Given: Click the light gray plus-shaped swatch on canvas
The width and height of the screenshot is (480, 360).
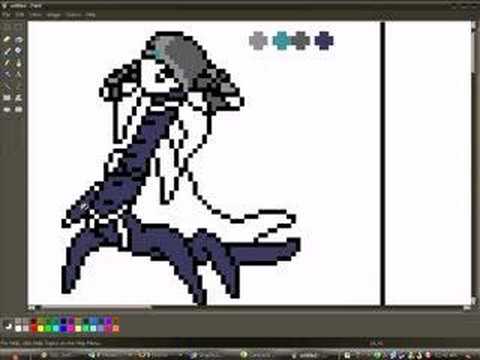Looking at the screenshot, I should pos(258,41).
